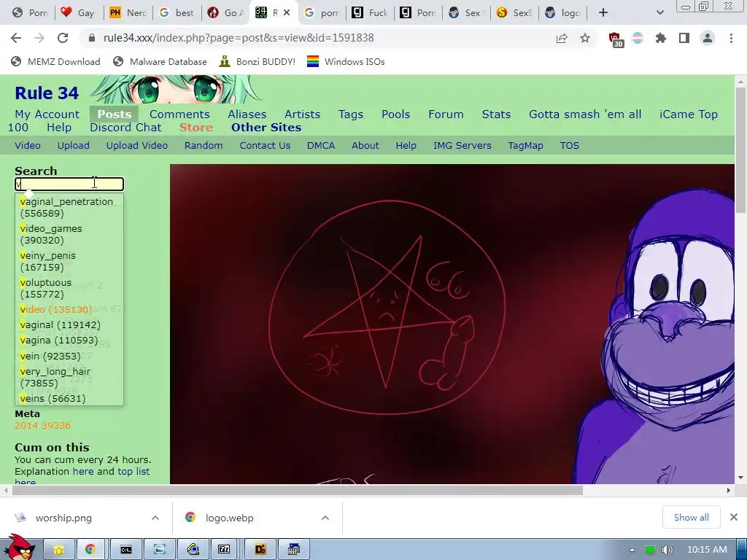Open the 'top list' link
The height and width of the screenshot is (560, 747).
[x=133, y=472]
